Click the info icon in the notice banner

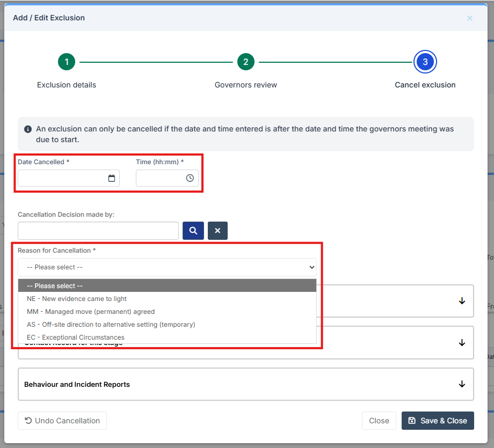[28, 129]
